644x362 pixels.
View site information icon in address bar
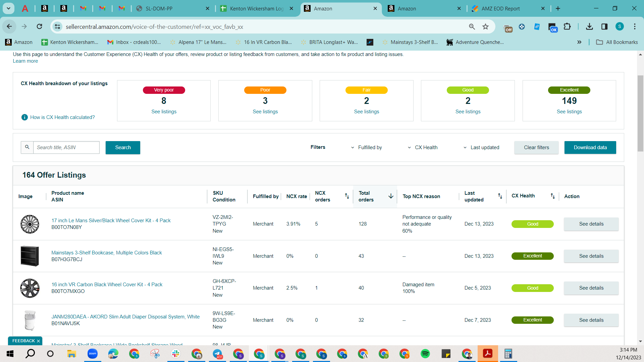pos(58,26)
